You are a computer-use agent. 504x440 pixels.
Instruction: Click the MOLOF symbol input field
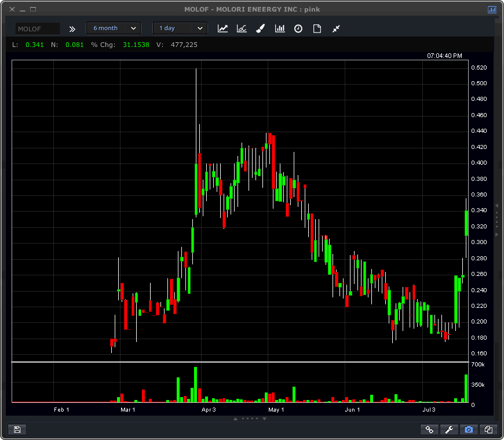[38, 28]
